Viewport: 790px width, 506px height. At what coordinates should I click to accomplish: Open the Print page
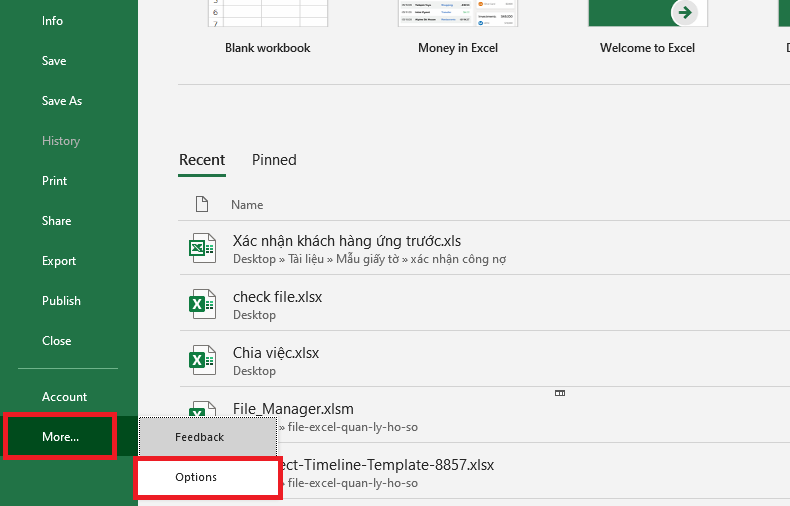pos(55,181)
